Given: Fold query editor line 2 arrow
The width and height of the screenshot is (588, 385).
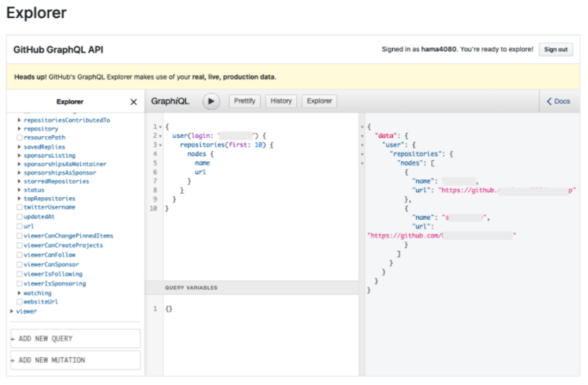Looking at the screenshot, I should tap(161, 135).
